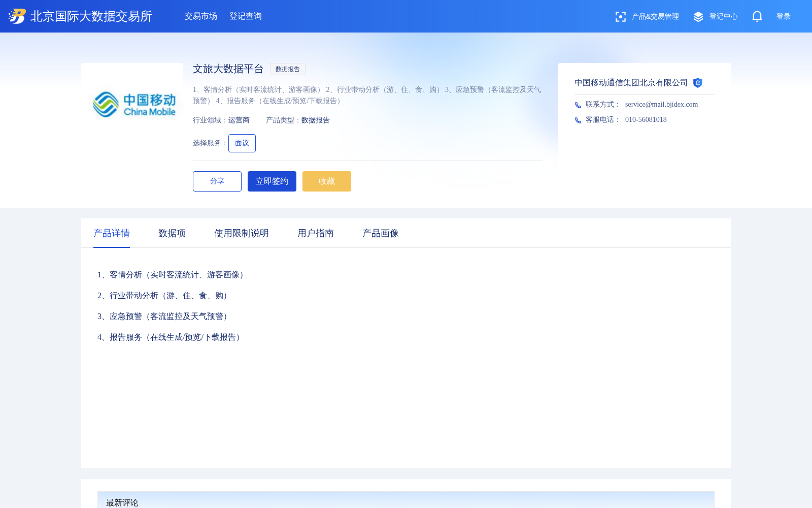Click the 立即签约 button
The image size is (812, 508).
[272, 181]
